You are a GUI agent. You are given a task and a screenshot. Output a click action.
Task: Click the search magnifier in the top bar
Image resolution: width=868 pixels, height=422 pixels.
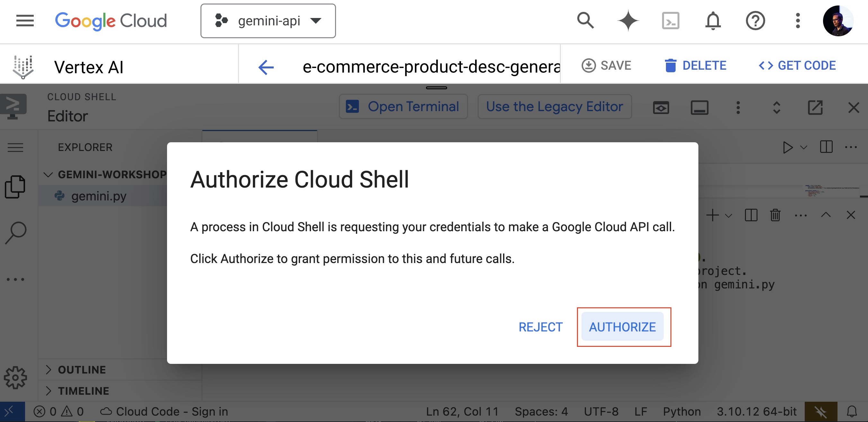tap(585, 21)
